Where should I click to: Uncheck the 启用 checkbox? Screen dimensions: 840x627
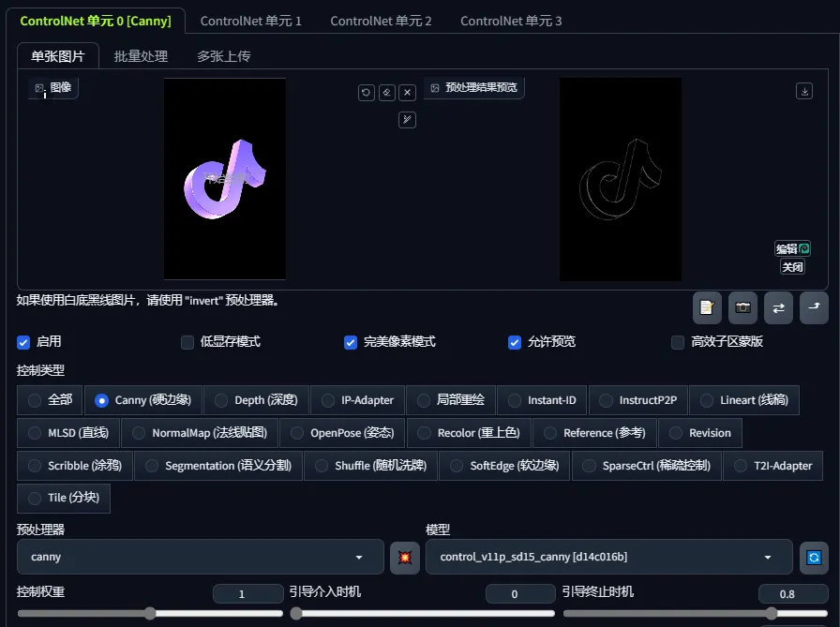(x=24, y=342)
